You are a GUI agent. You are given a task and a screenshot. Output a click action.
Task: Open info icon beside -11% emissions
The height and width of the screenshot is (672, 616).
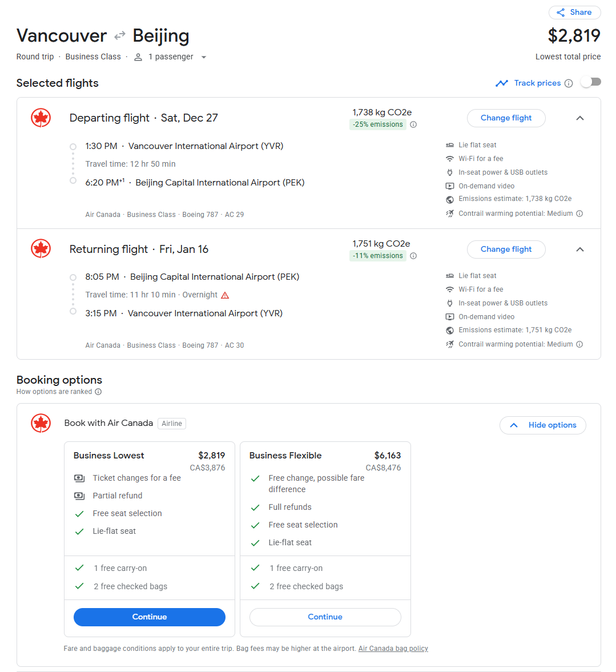pos(413,256)
